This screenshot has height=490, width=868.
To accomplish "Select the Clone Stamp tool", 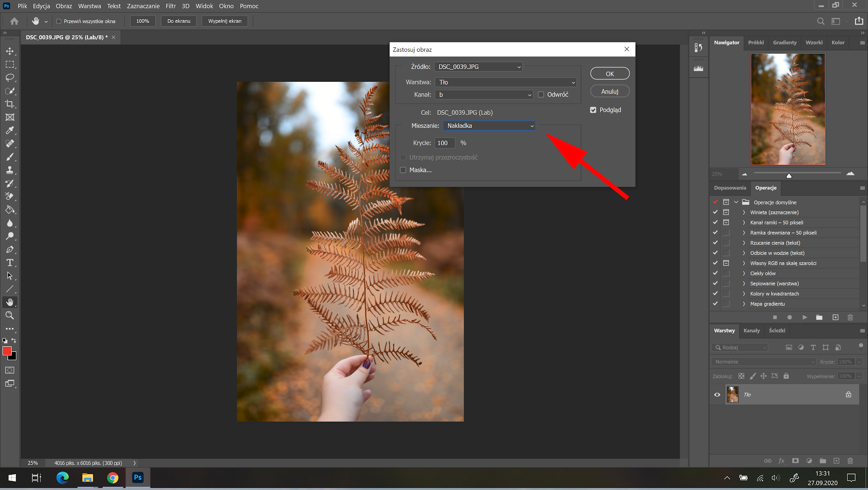I will coord(10,170).
